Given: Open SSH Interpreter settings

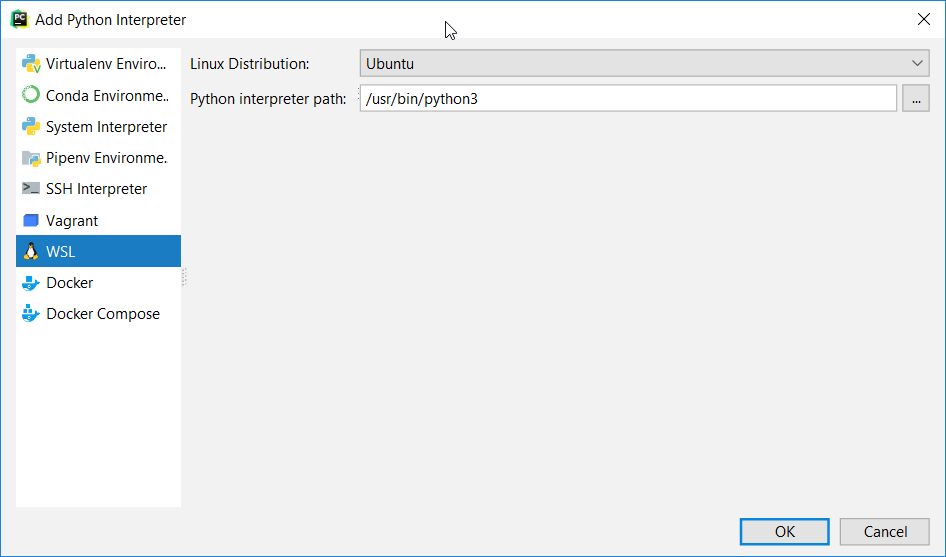Looking at the screenshot, I should coord(98,189).
